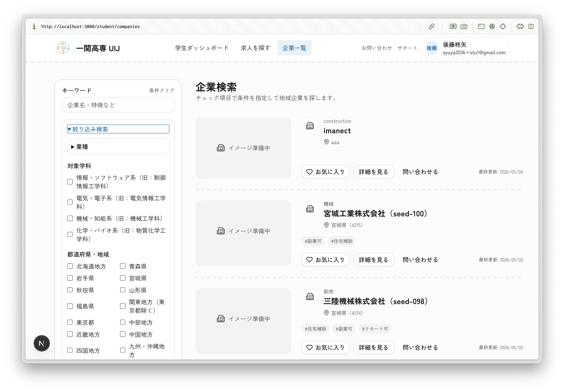
Task: Check 化学・バイオ系 department
Action: (x=70, y=234)
